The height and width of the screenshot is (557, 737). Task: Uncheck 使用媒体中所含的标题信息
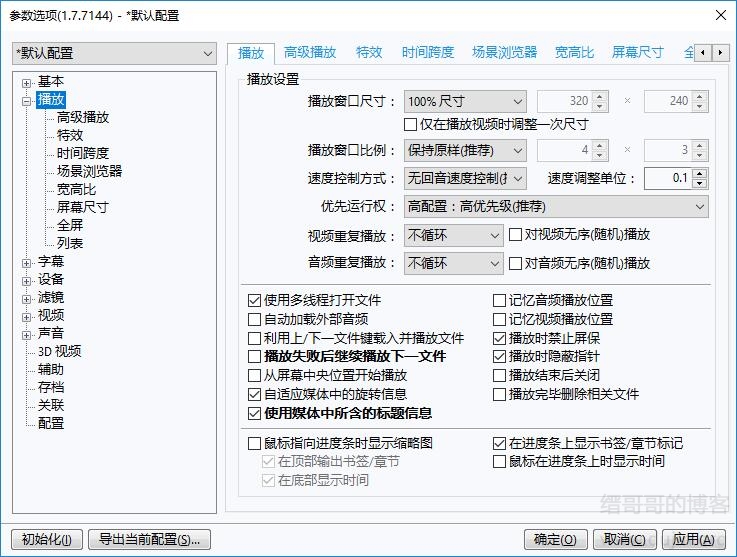click(254, 414)
